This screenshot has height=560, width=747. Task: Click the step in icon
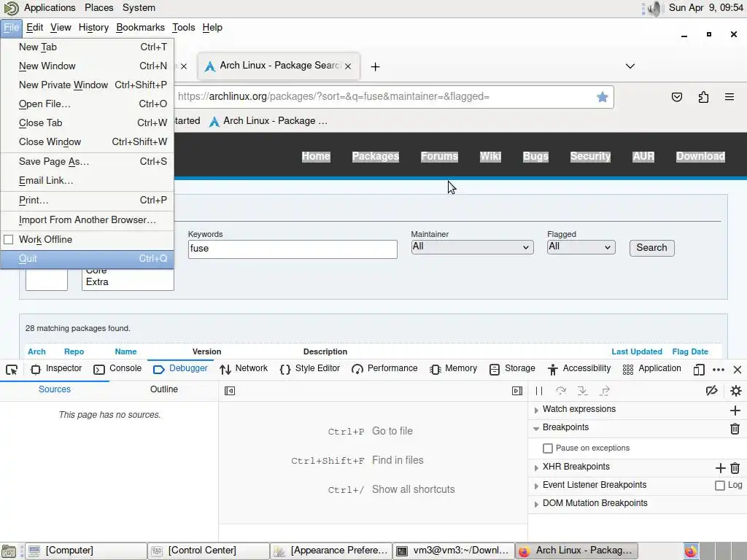point(583,391)
